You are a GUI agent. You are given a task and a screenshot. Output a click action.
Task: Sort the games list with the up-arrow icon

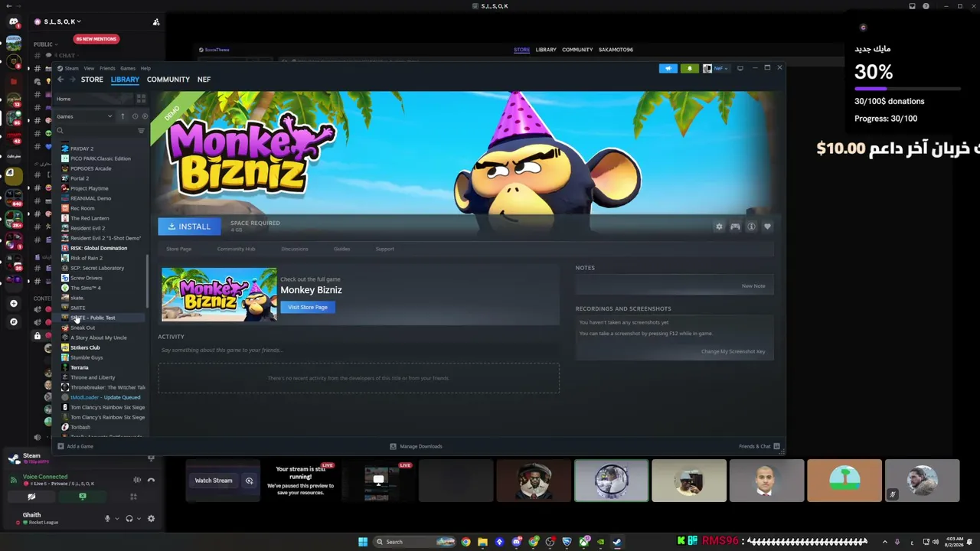click(x=122, y=116)
